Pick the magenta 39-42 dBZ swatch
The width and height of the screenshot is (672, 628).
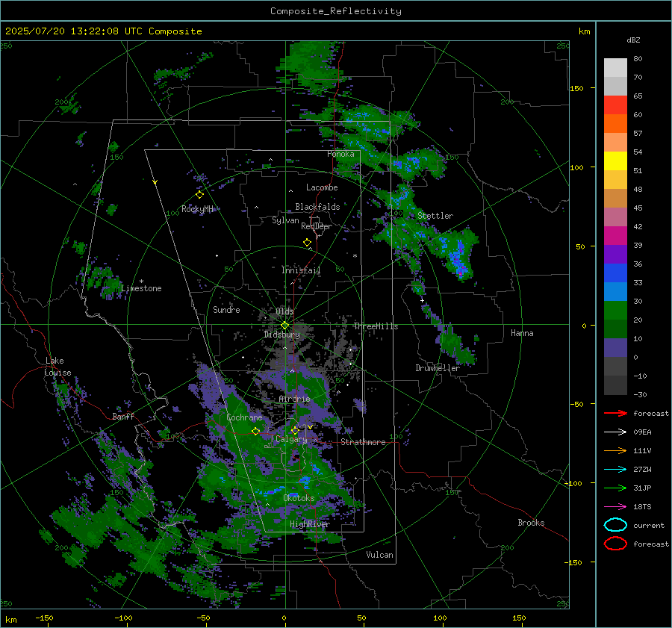click(615, 235)
